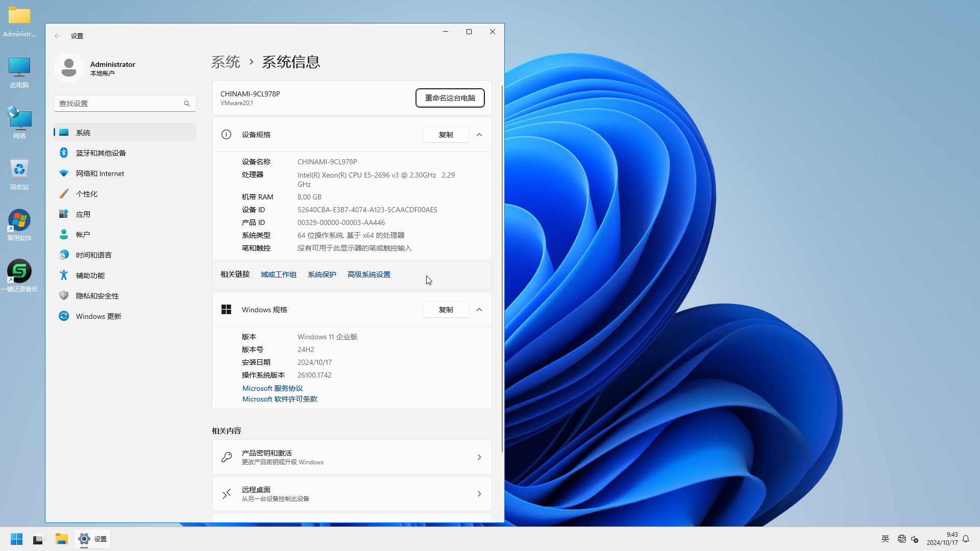The height and width of the screenshot is (551, 980).
Task: Open Microsoft 服务协议 link
Action: pyautogui.click(x=273, y=388)
